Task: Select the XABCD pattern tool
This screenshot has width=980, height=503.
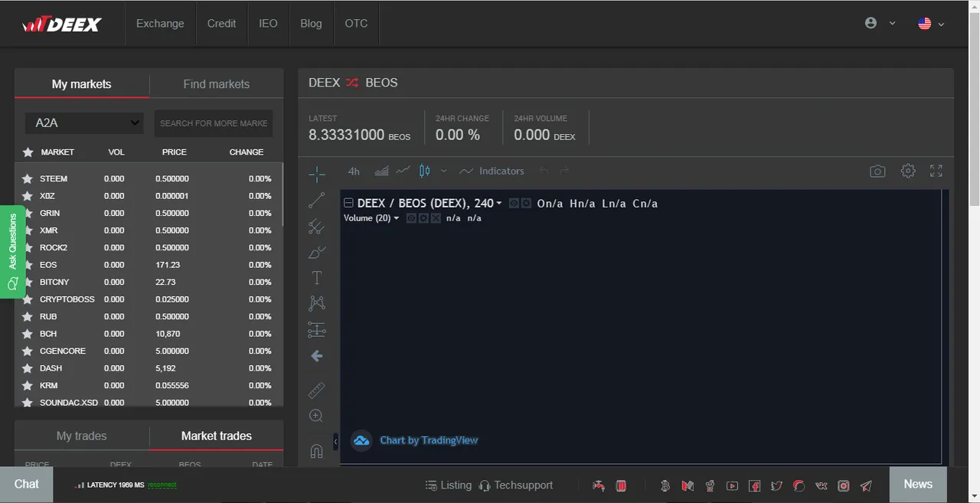Action: tap(317, 304)
